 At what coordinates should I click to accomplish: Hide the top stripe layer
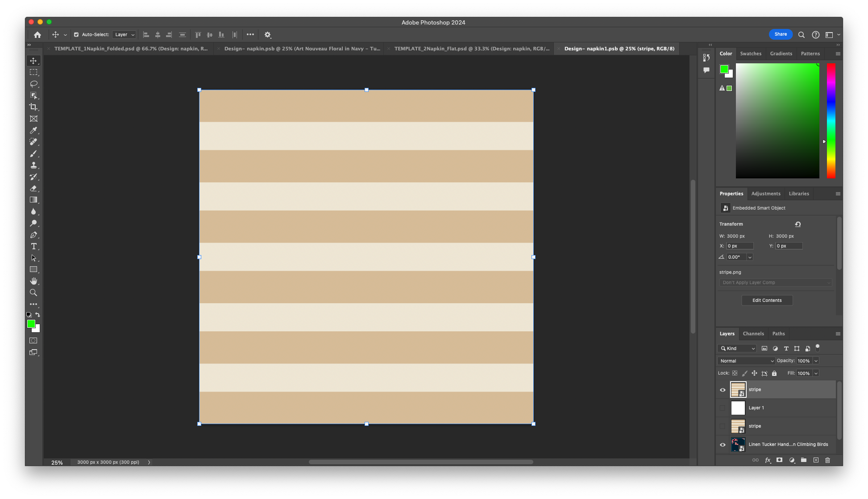723,390
